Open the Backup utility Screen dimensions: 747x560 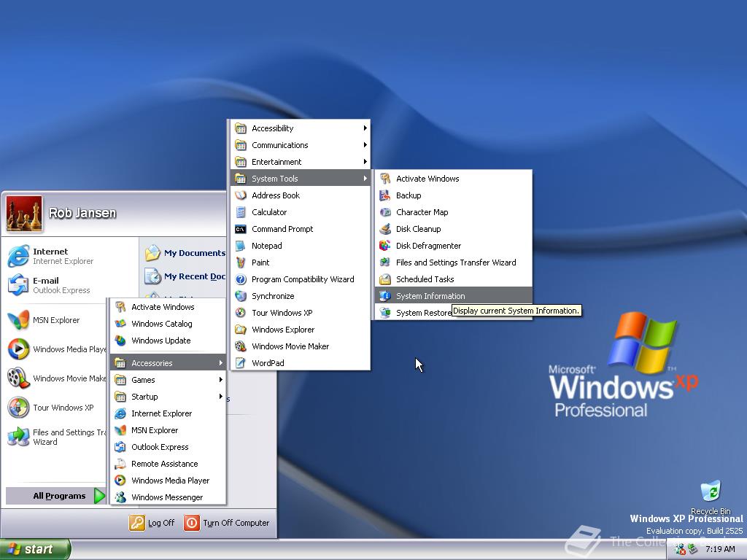pos(408,195)
